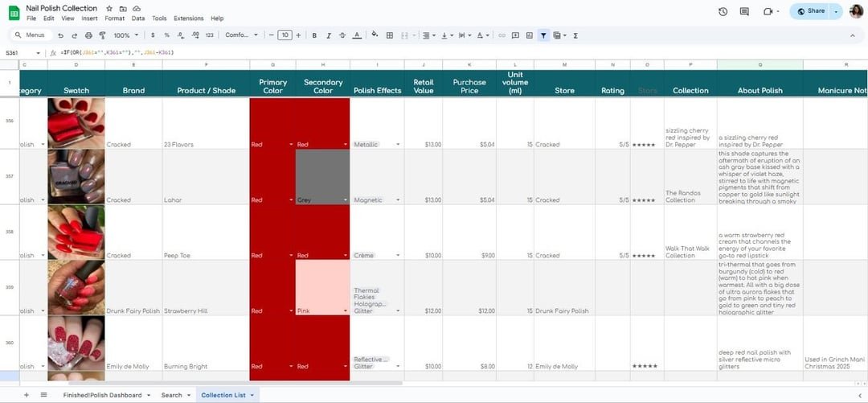
Task: Expand the font family dropdown
Action: tap(241, 35)
